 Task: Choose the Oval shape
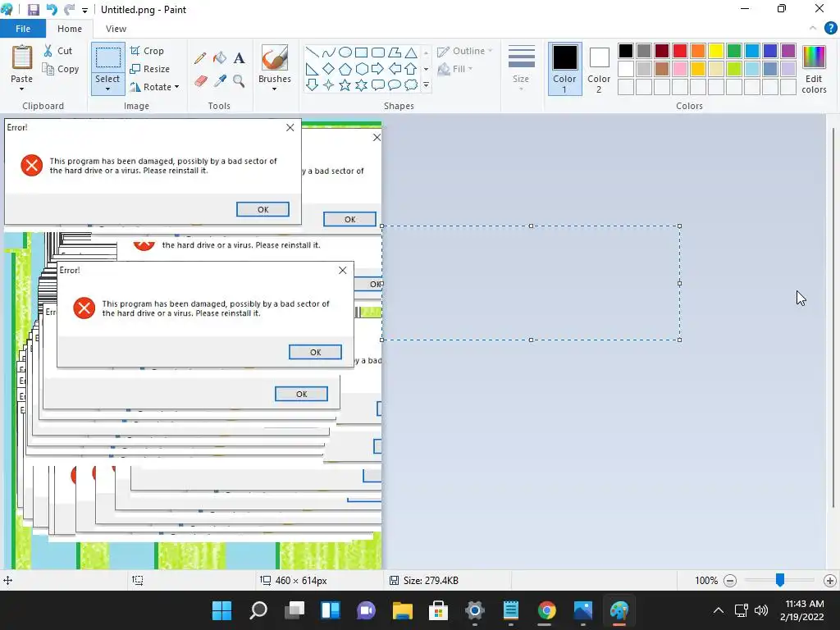[345, 52]
